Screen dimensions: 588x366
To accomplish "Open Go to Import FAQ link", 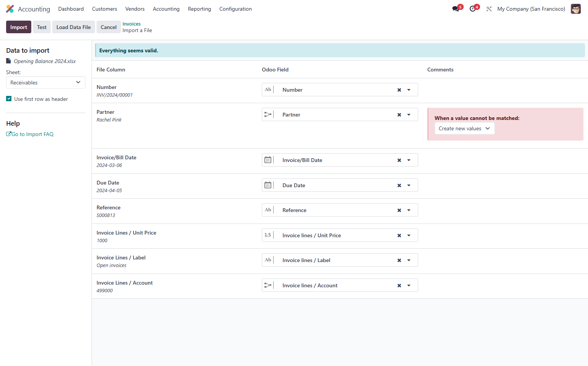I will [30, 134].
